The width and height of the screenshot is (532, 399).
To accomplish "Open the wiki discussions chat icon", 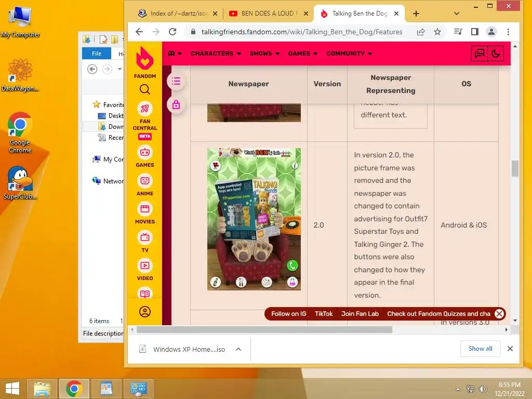I will coord(480,54).
